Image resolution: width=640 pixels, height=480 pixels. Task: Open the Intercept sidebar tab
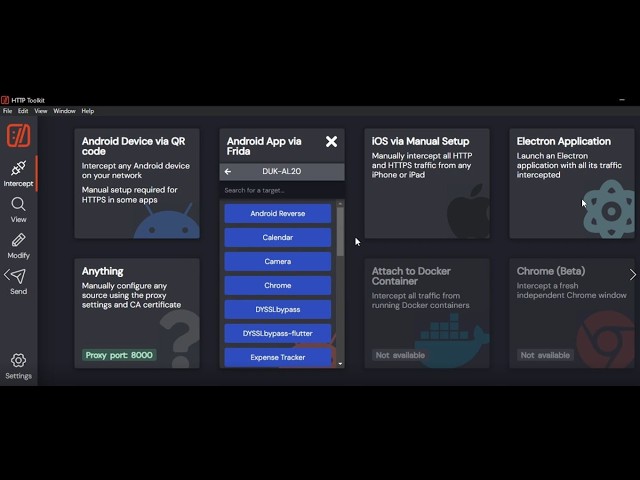pyautogui.click(x=18, y=173)
